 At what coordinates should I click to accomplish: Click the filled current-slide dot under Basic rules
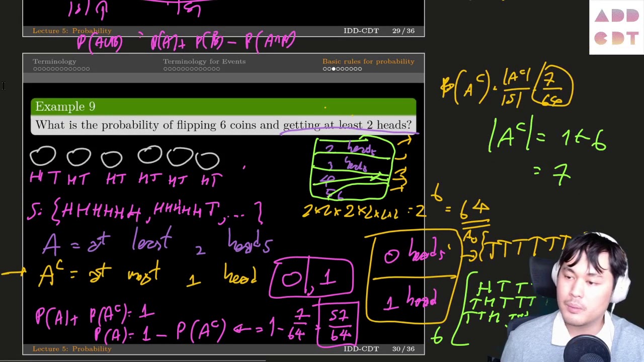click(333, 69)
